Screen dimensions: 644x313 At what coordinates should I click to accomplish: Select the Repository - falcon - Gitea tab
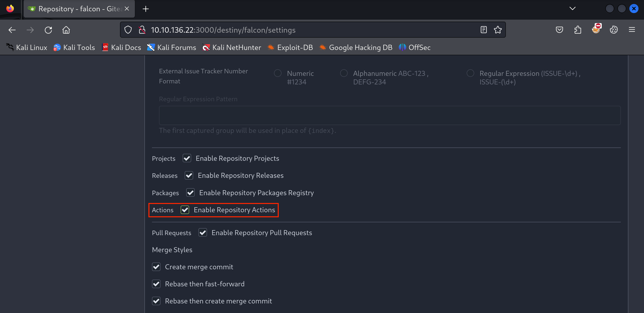click(75, 9)
